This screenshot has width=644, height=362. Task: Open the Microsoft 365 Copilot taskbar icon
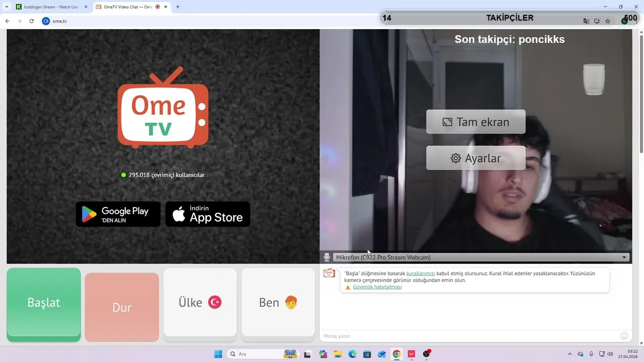click(323, 354)
